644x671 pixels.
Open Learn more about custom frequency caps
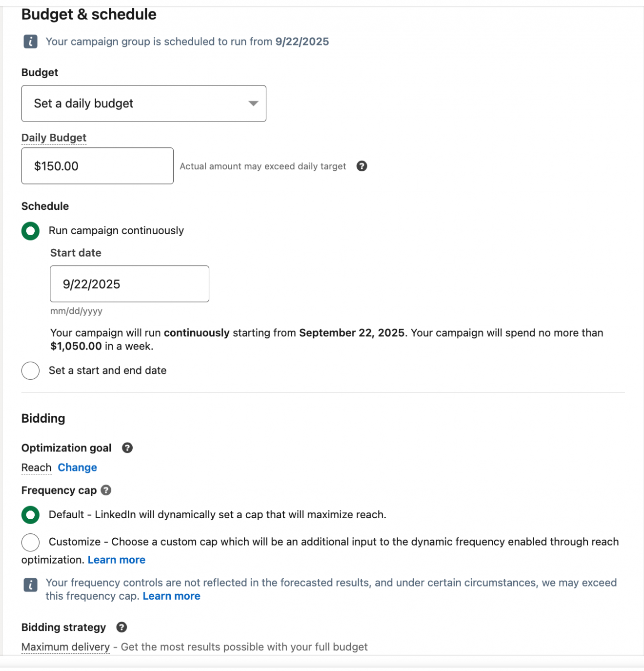[116, 560]
